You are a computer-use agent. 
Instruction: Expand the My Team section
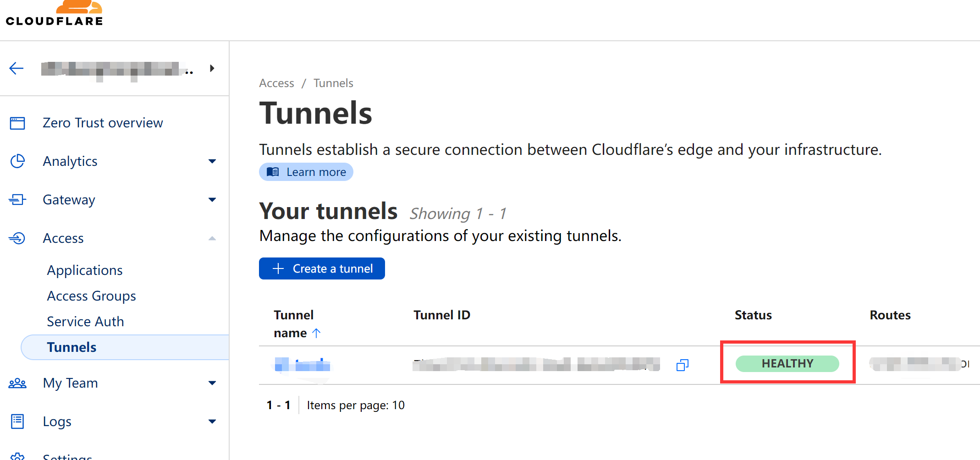[212, 383]
